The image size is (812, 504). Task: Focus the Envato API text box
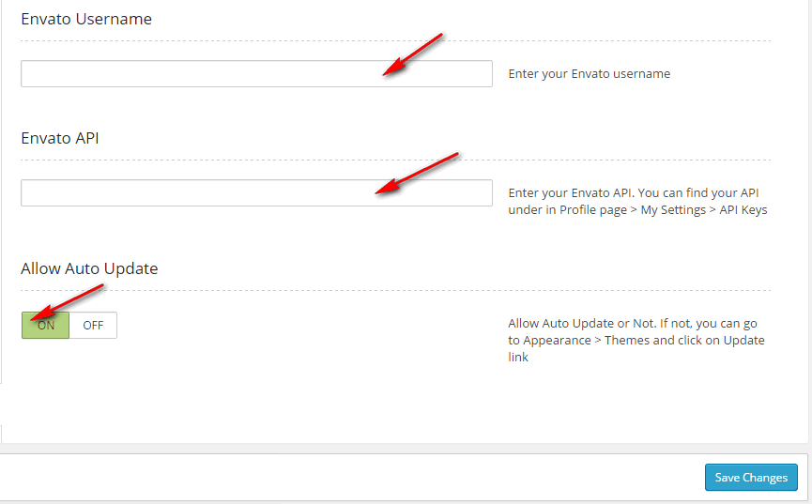click(x=256, y=193)
